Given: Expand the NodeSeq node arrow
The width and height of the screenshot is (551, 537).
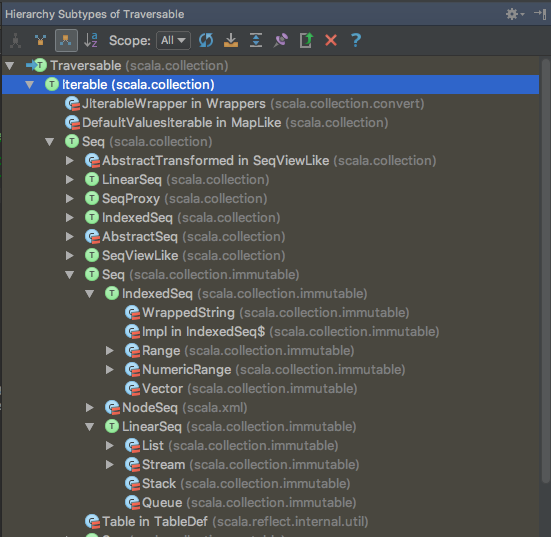Looking at the screenshot, I should [90, 408].
